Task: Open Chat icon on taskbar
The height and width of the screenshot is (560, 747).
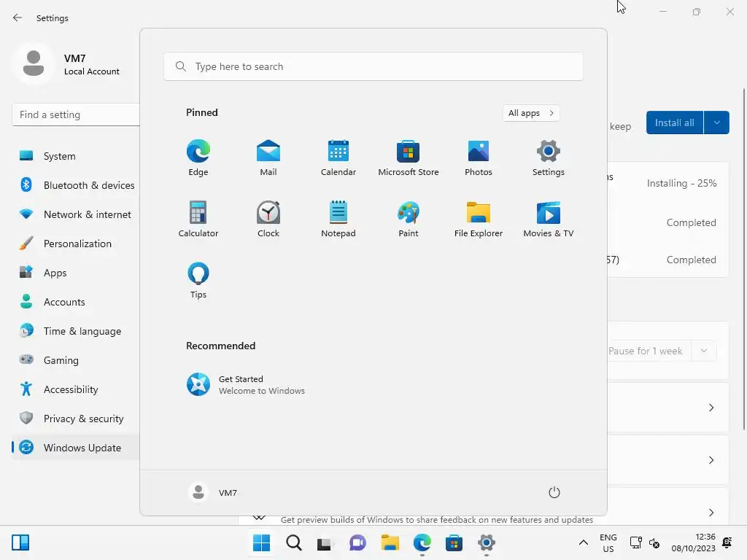Action: [357, 542]
